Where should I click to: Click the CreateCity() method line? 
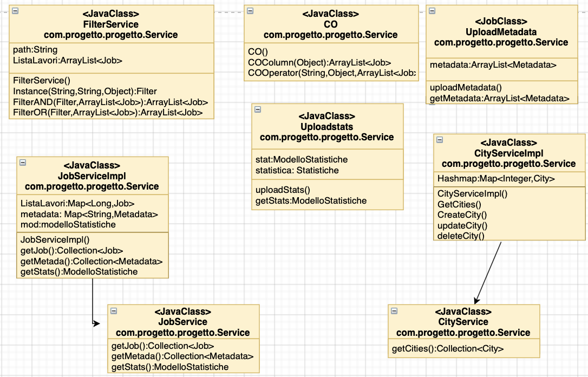(462, 215)
